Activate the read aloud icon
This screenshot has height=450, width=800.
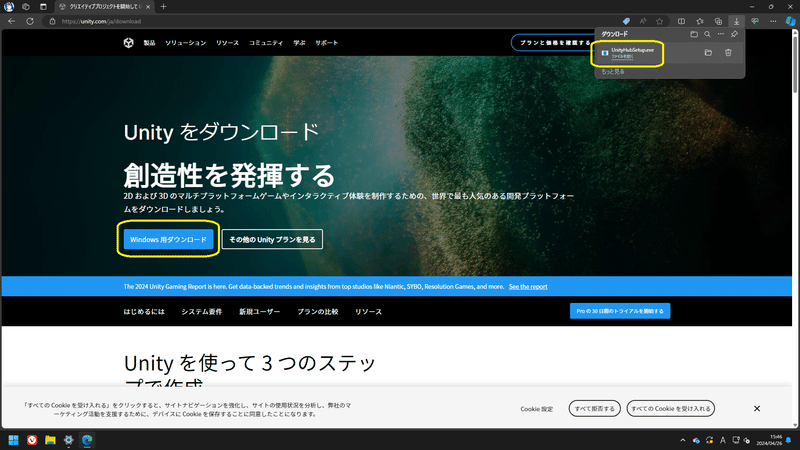[643, 21]
